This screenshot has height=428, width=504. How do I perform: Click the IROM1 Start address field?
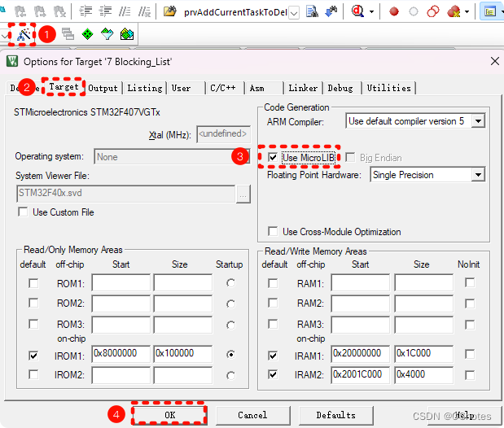click(121, 355)
